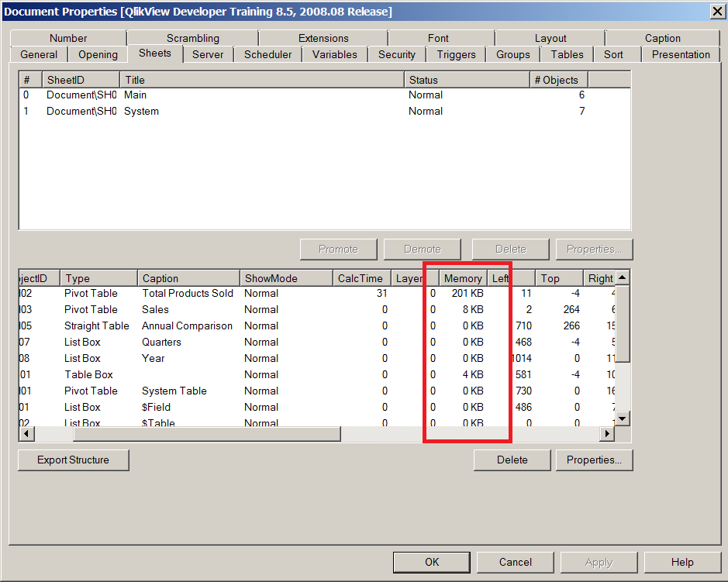The image size is (728, 582).
Task: Open Help for this dialog
Action: point(681,562)
